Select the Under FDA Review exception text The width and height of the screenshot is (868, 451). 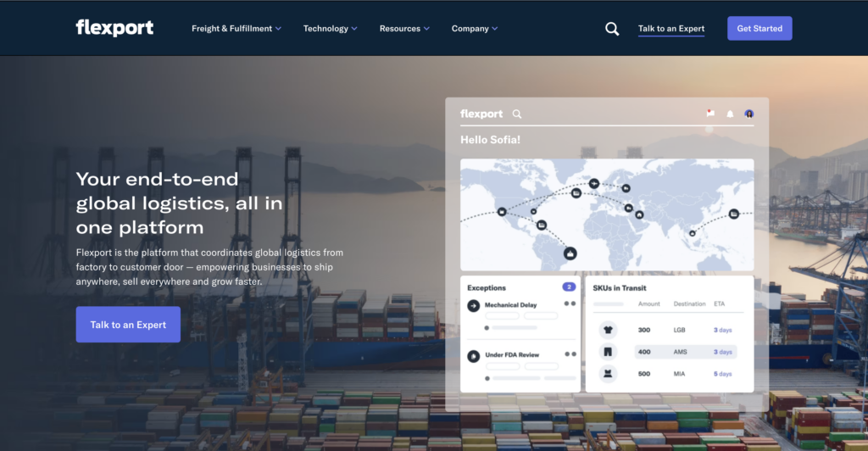(512, 354)
